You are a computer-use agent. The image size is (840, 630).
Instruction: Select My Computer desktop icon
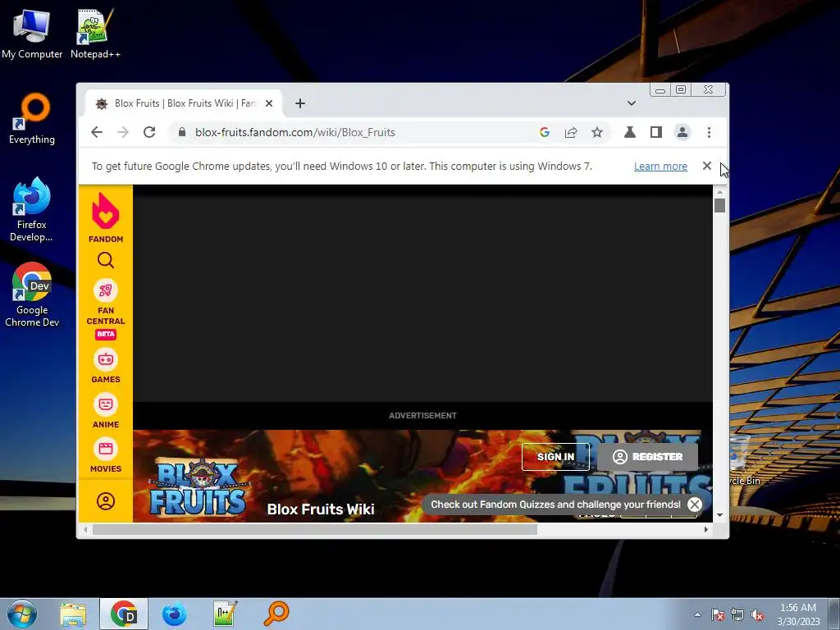point(32,34)
